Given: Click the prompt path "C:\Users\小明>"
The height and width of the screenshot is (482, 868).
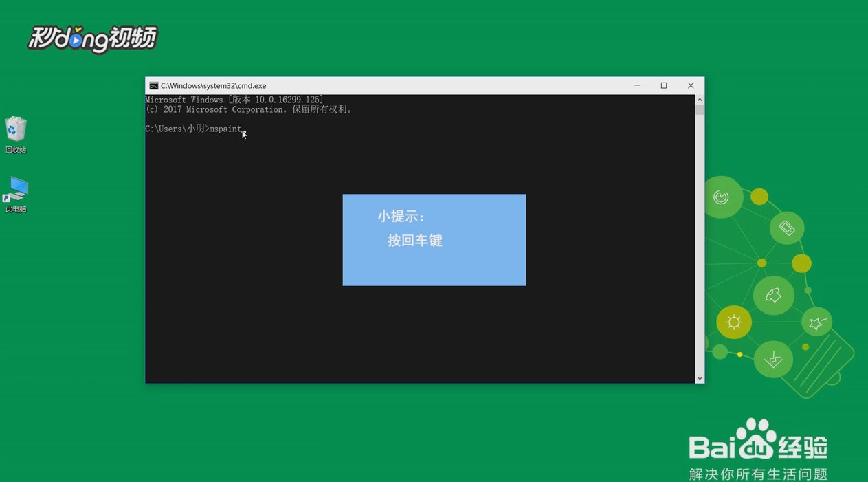Looking at the screenshot, I should tap(177, 129).
